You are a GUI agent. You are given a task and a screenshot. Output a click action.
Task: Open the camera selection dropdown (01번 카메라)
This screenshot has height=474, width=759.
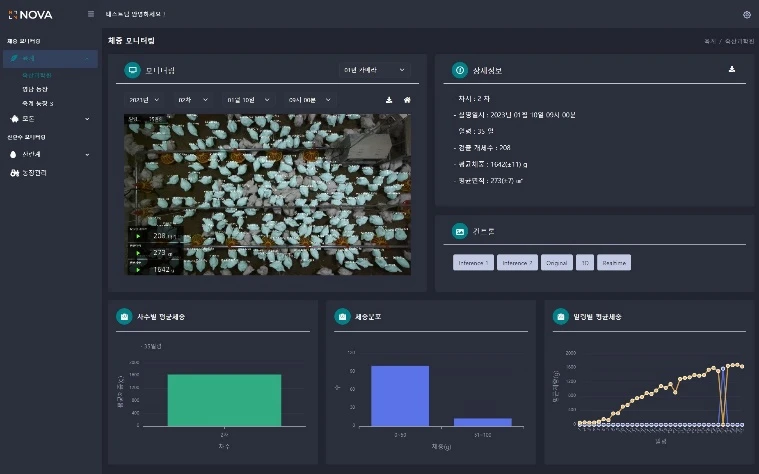click(374, 70)
